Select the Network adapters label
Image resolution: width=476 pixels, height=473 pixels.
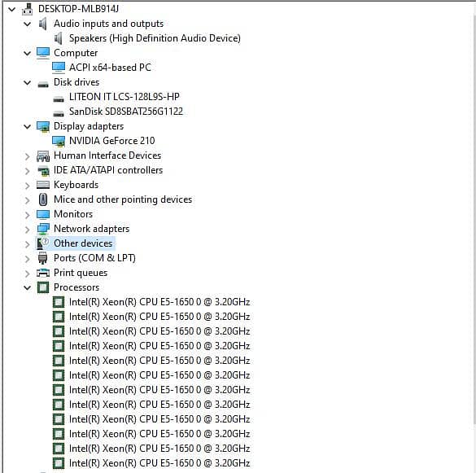click(92, 229)
